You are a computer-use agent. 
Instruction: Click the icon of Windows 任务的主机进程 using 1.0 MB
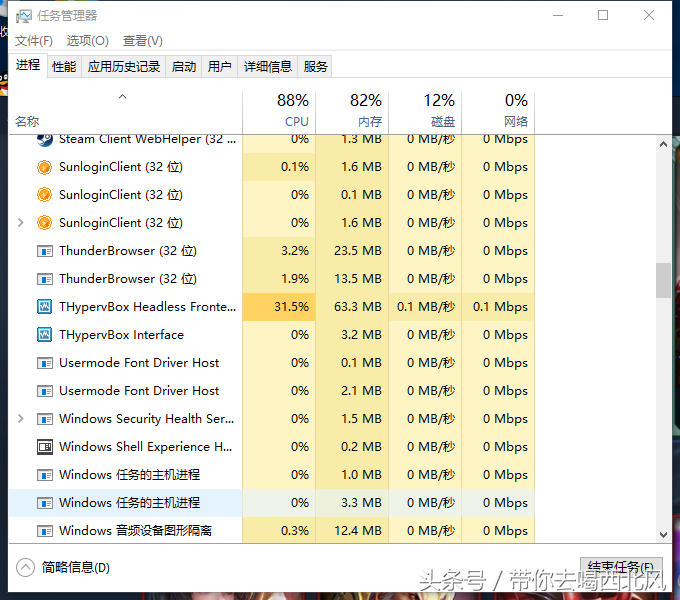(45, 475)
